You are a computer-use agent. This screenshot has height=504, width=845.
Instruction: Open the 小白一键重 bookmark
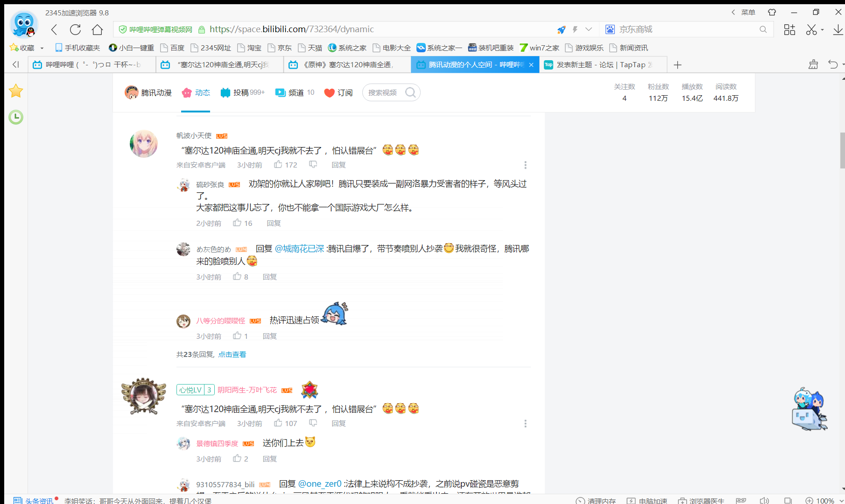click(131, 48)
